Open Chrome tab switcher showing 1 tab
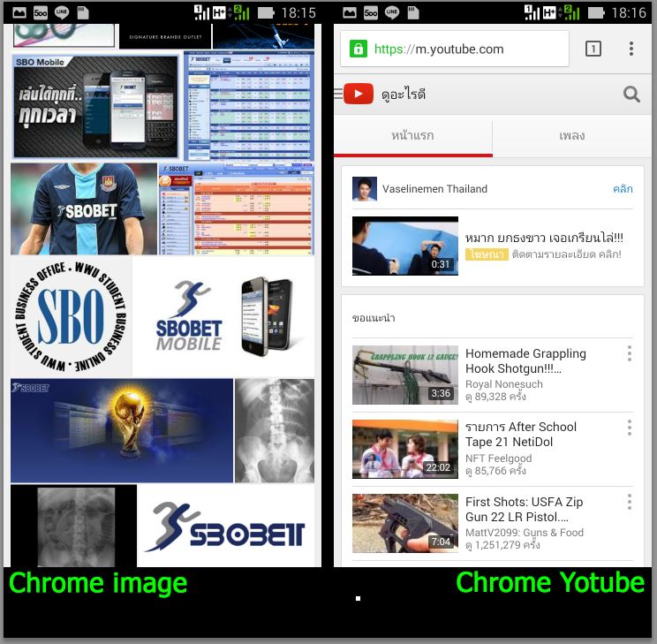657x644 pixels. pos(593,49)
